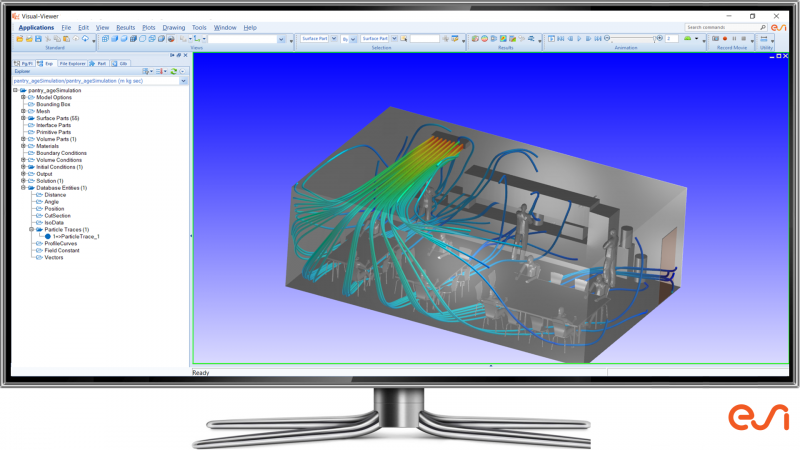
Task: Select the 1=>ParticleTrace_1 tree item
Action: coord(76,237)
